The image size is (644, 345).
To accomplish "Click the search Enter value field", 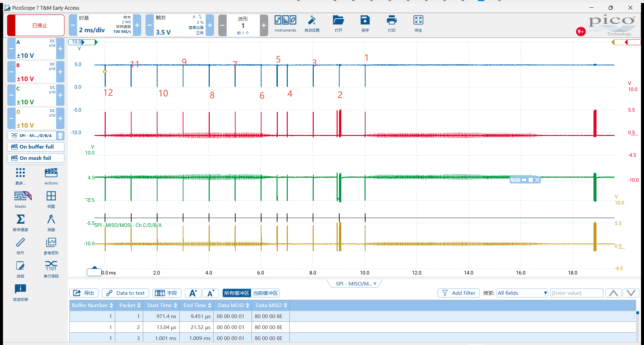I will click(577, 293).
